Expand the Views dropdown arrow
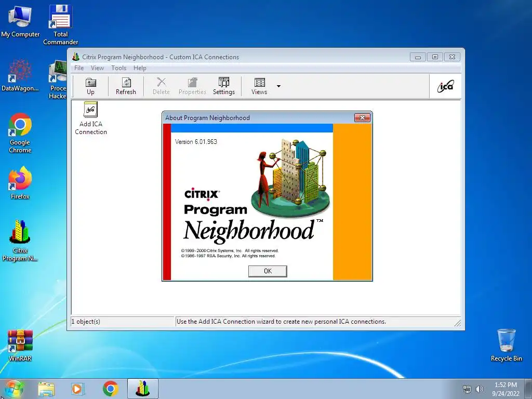The width and height of the screenshot is (532, 399). click(x=278, y=86)
